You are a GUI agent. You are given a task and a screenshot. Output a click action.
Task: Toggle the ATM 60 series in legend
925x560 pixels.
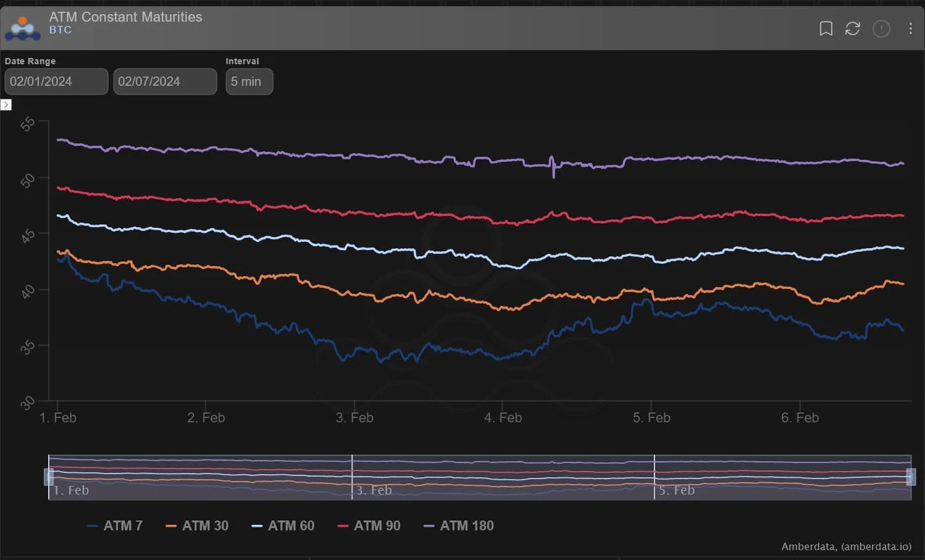[x=283, y=526]
